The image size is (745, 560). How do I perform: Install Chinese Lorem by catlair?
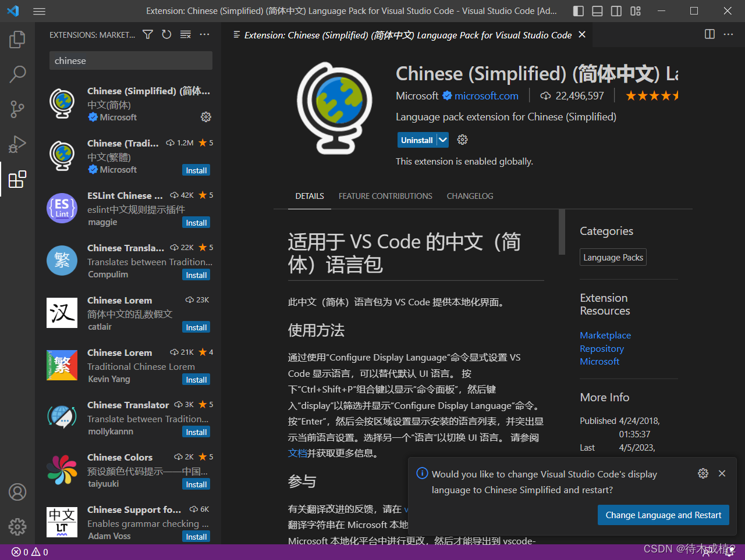(x=196, y=327)
